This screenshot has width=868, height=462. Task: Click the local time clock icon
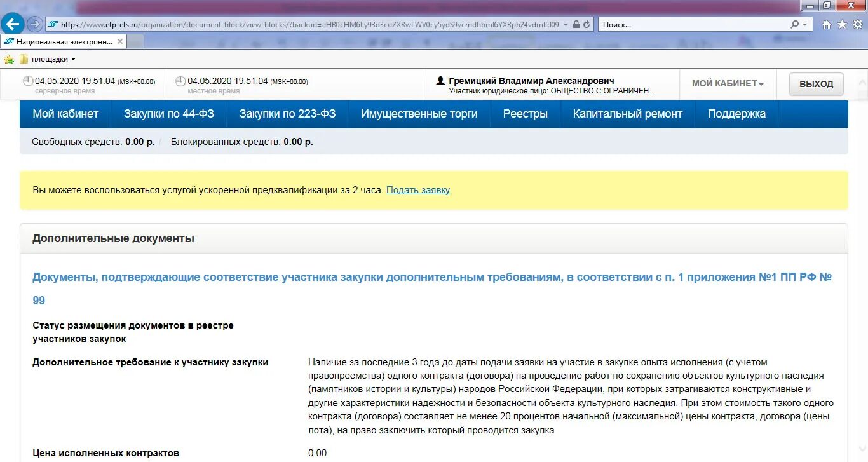[x=180, y=81]
